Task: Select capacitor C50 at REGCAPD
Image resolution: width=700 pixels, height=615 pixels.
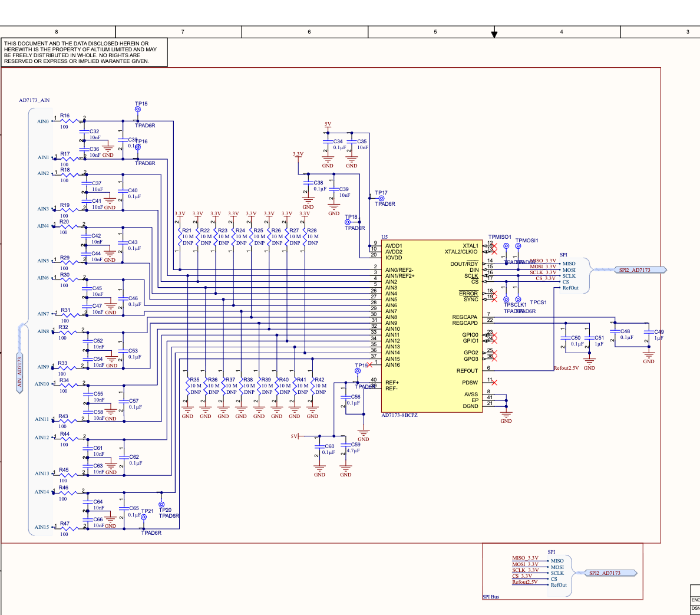Action: [x=566, y=338]
